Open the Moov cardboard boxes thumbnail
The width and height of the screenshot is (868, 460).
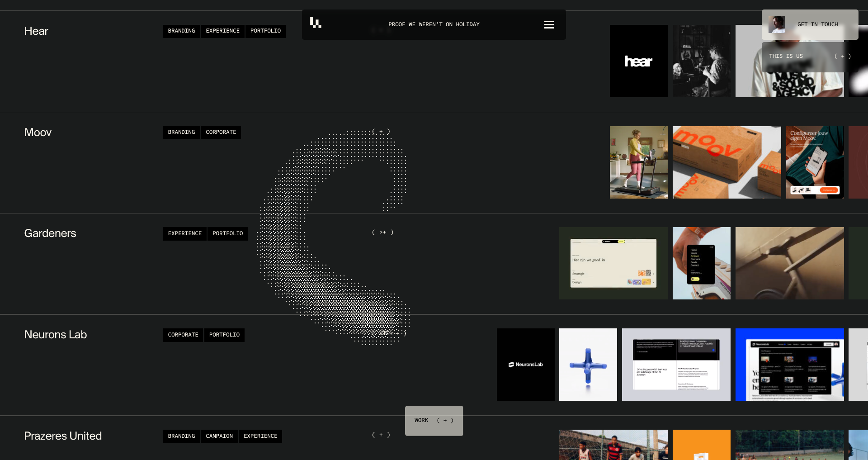727,162
